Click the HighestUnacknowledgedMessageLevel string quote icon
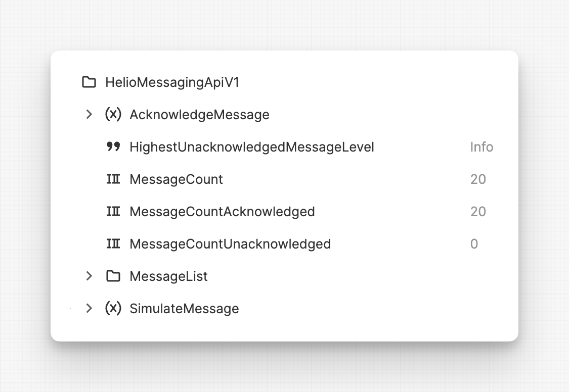This screenshot has height=392, width=569. click(113, 147)
